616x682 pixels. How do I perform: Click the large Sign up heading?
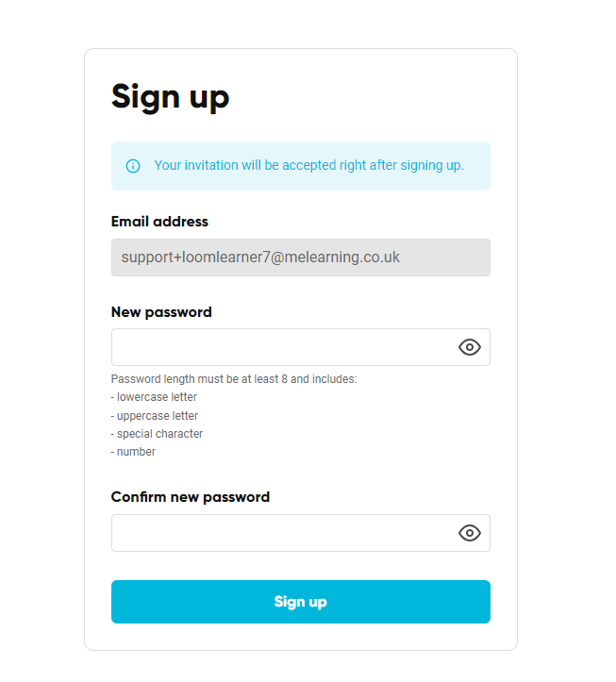coord(170,96)
